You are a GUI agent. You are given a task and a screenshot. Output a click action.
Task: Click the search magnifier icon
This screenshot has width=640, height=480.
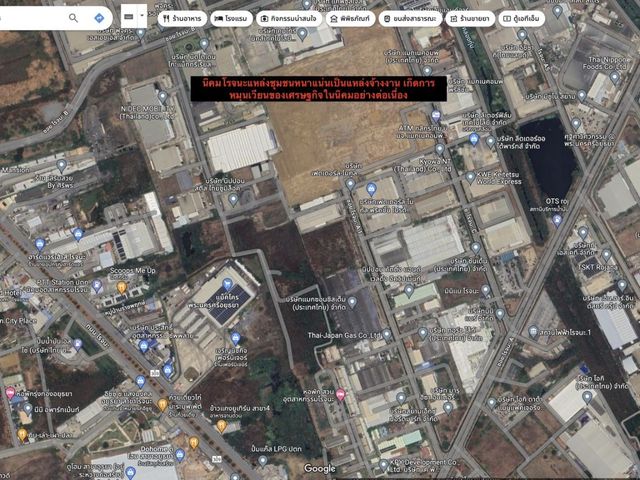point(73,18)
